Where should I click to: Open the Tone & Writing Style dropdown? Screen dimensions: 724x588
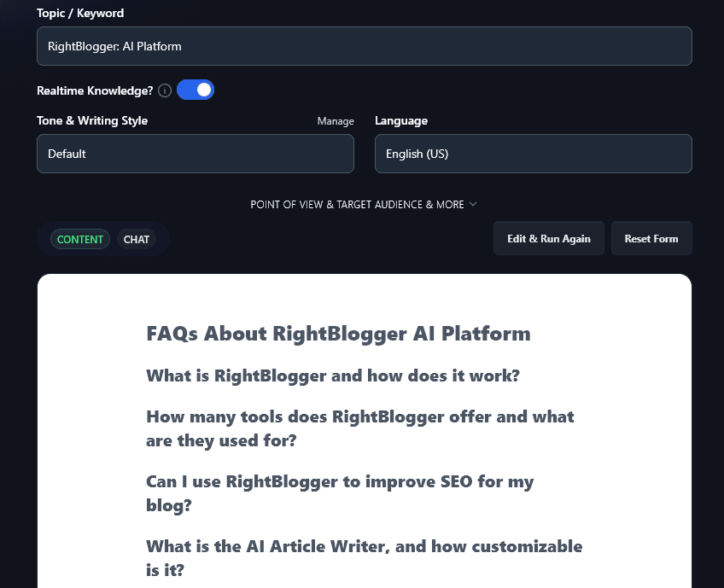point(195,154)
